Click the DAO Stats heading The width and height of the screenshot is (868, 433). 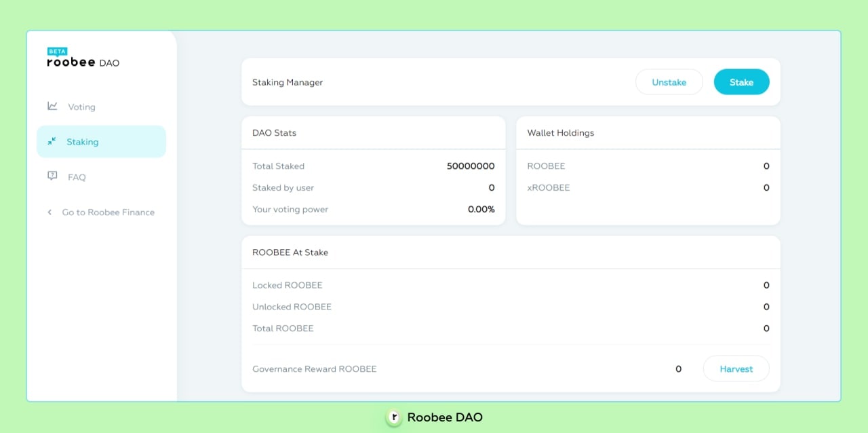pos(274,133)
